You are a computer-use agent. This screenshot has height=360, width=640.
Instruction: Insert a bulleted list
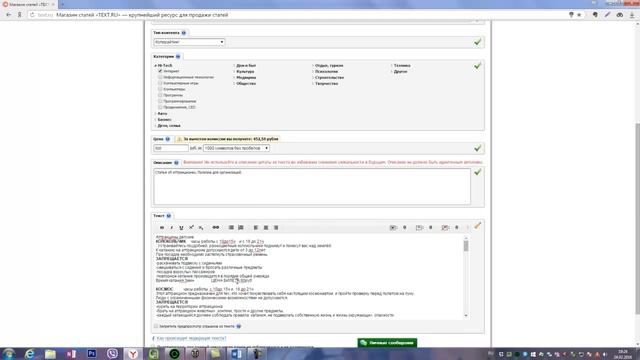[231, 227]
